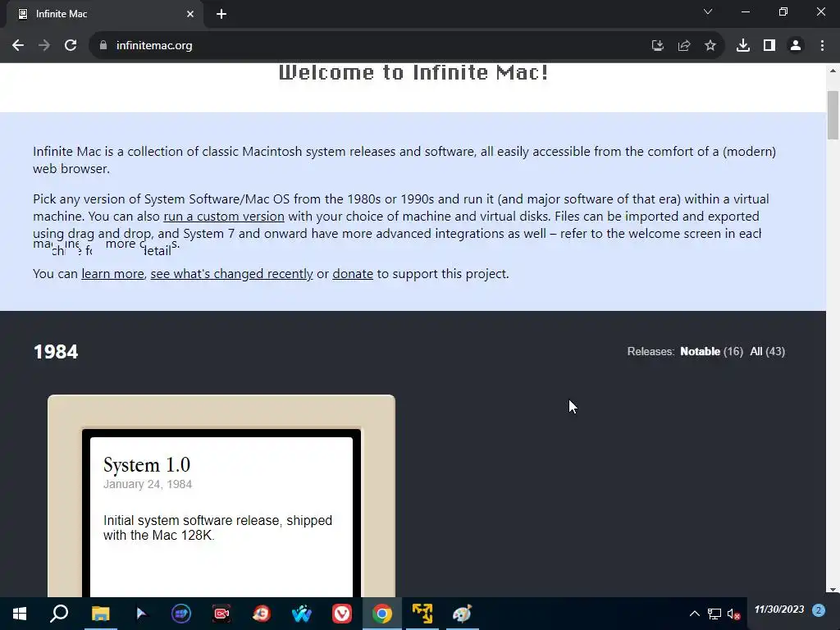The image size is (840, 630).
Task: Open 'see what's changed recently' link
Action: 231,274
